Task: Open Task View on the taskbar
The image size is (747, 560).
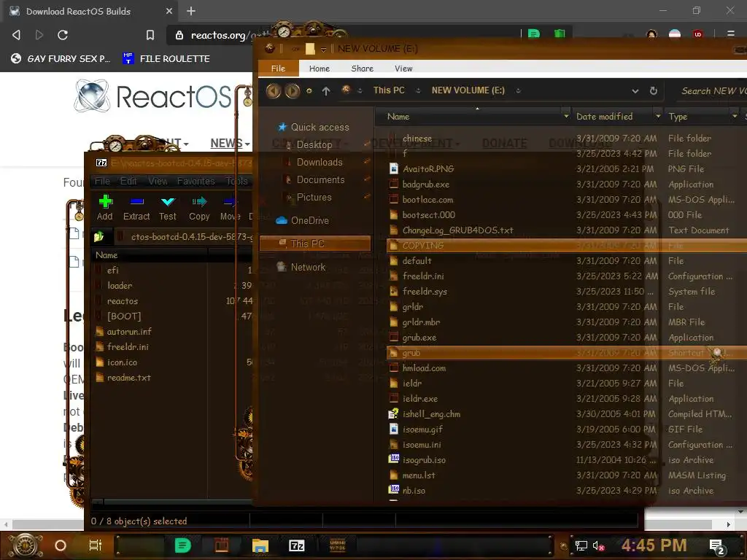Action: pos(96,545)
